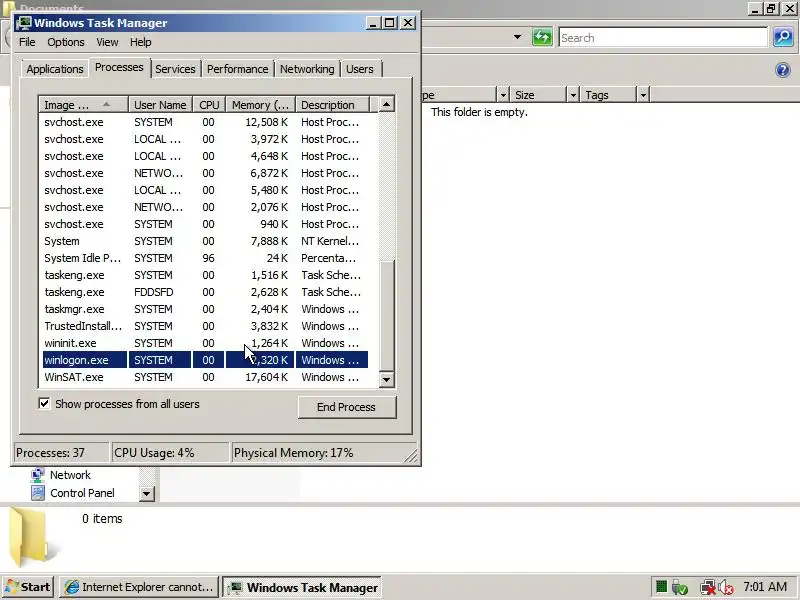Click the Tags column header in Explorer
800x600 pixels.
coord(608,95)
